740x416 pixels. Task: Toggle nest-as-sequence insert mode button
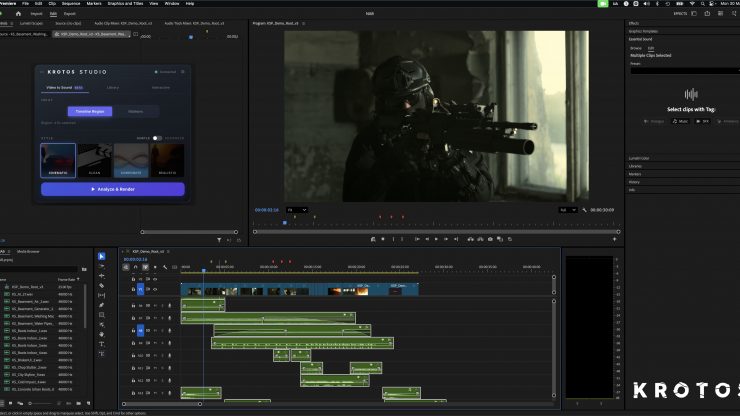tap(126, 267)
